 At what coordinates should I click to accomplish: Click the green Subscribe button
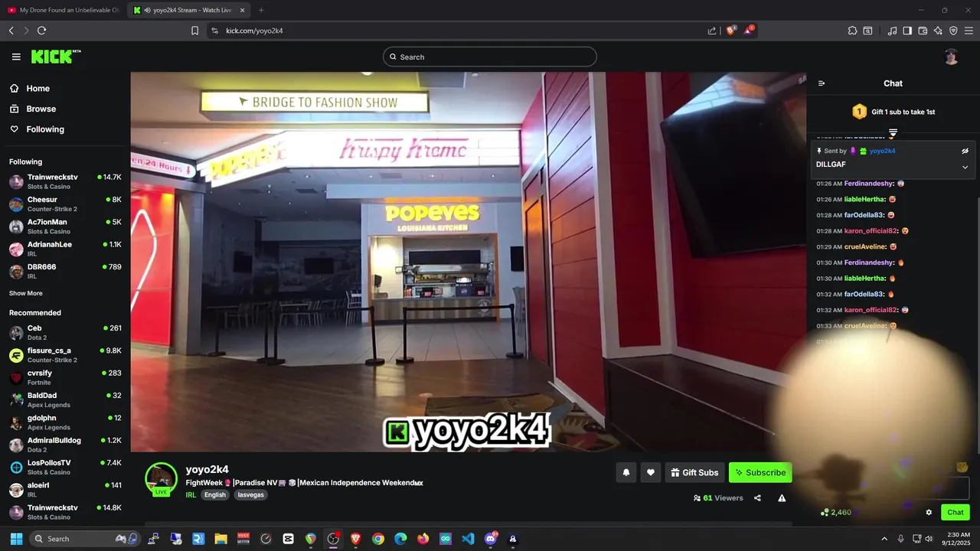760,473
